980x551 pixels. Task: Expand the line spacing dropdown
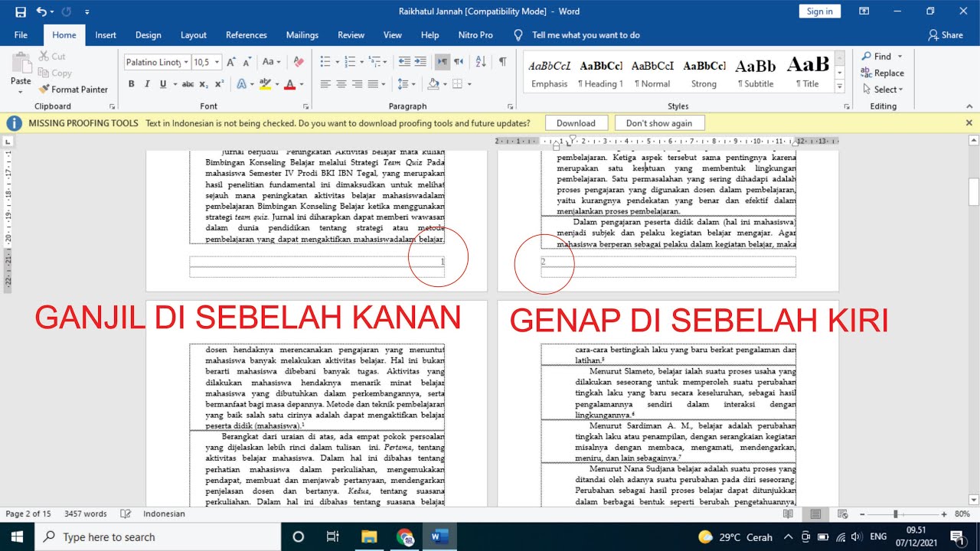[413, 84]
